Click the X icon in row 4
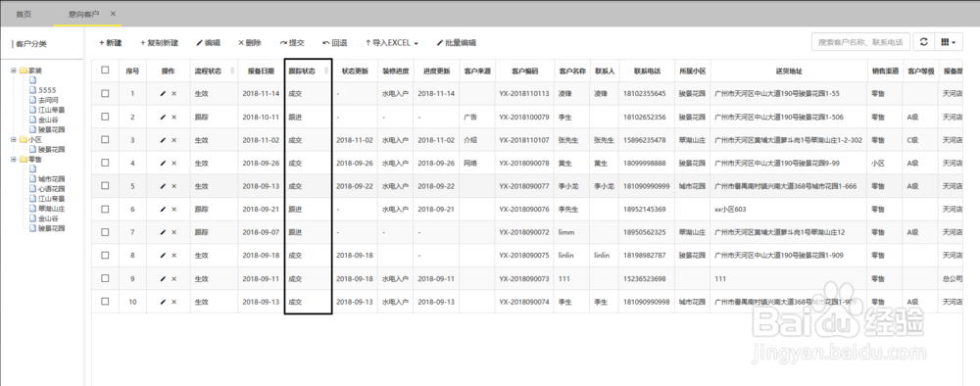 [x=174, y=163]
